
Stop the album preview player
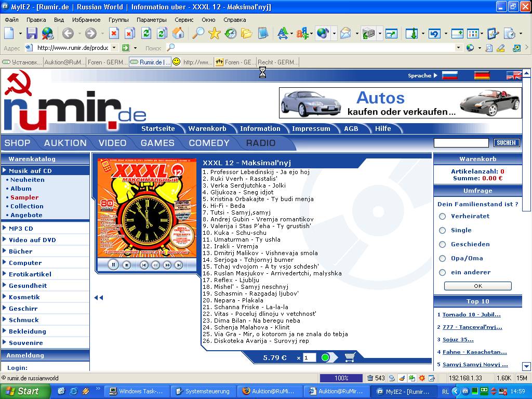pos(127,265)
